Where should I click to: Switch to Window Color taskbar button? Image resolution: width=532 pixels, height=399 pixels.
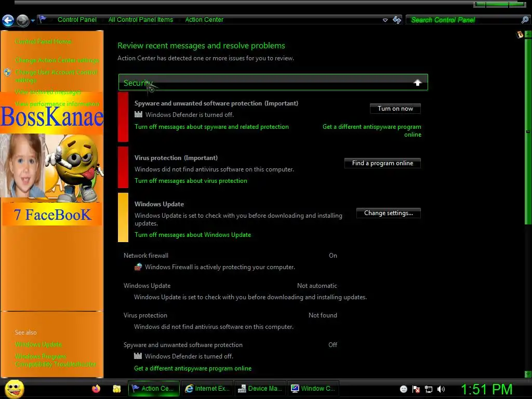point(314,389)
